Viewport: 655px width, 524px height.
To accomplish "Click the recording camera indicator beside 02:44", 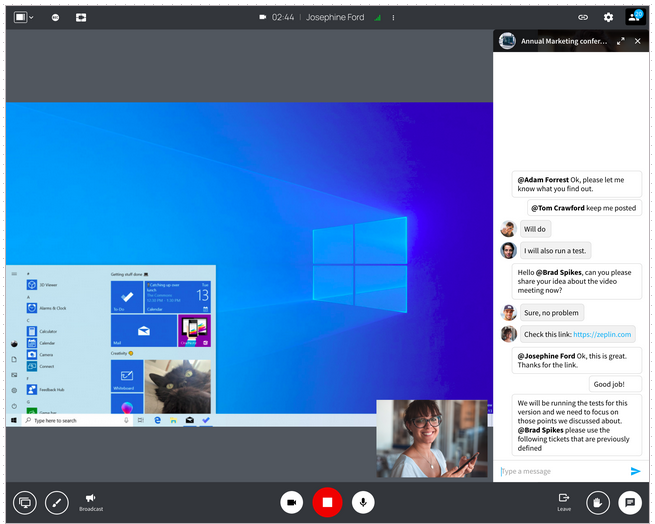I will 262,17.
